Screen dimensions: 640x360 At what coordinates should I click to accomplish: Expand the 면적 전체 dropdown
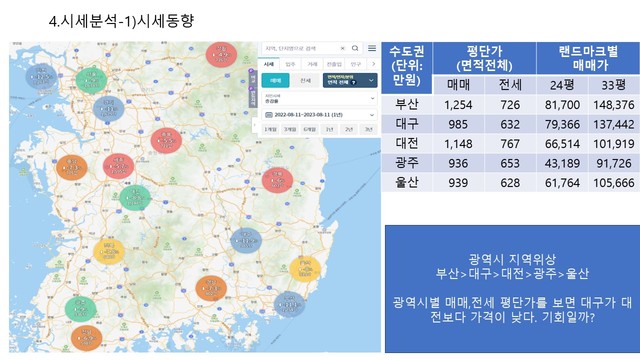coord(350,80)
